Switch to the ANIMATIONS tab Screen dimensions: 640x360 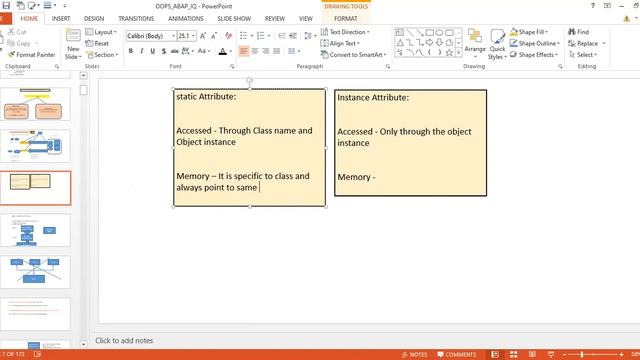[x=186, y=18]
